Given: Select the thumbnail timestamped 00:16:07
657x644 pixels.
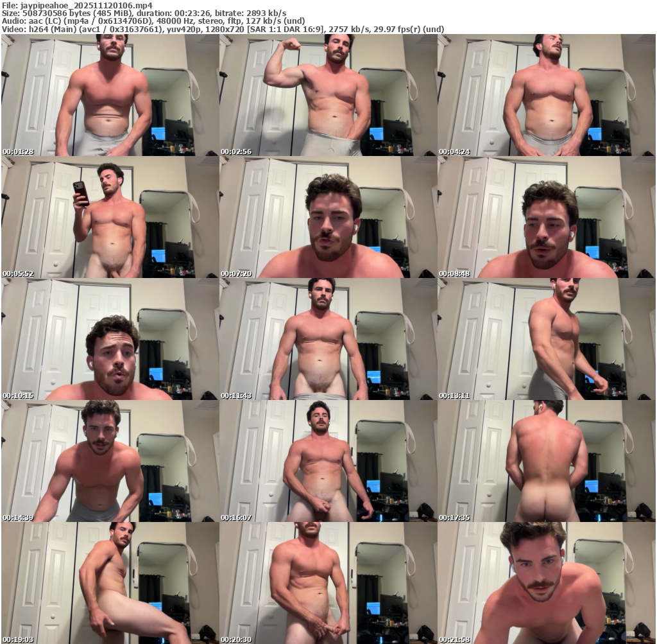Looking at the screenshot, I should tap(328, 461).
